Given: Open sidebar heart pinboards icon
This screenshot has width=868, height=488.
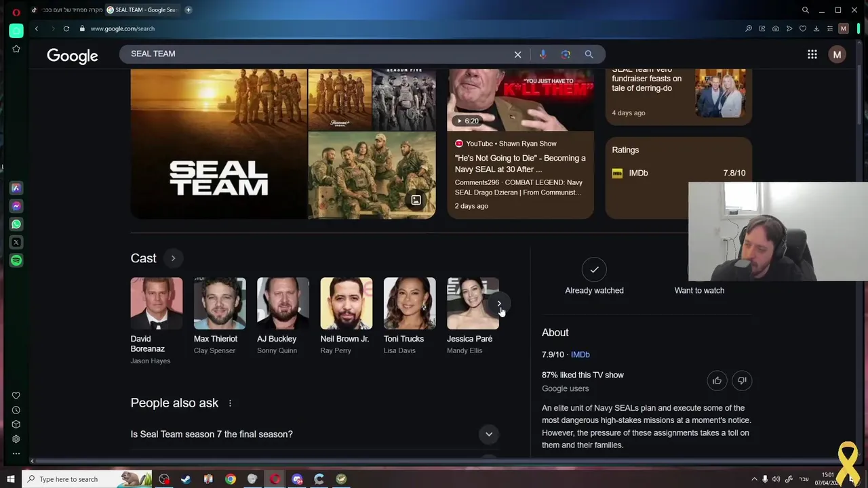Looking at the screenshot, I should pos(16,396).
